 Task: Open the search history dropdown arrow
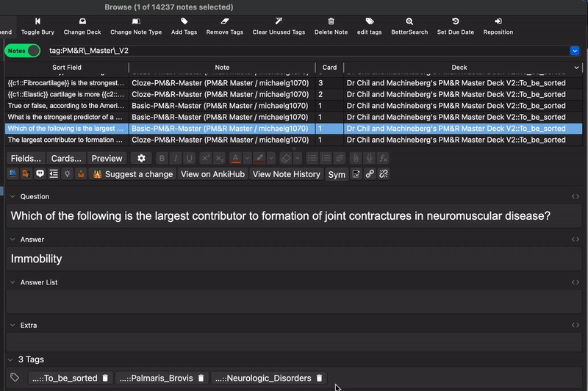coord(575,51)
